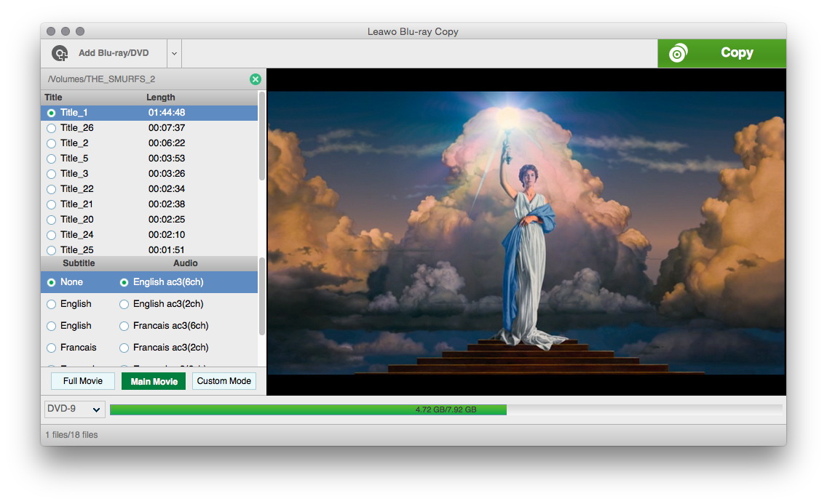Click the movie preview image
This screenshot has width=827, height=504.
(526, 232)
